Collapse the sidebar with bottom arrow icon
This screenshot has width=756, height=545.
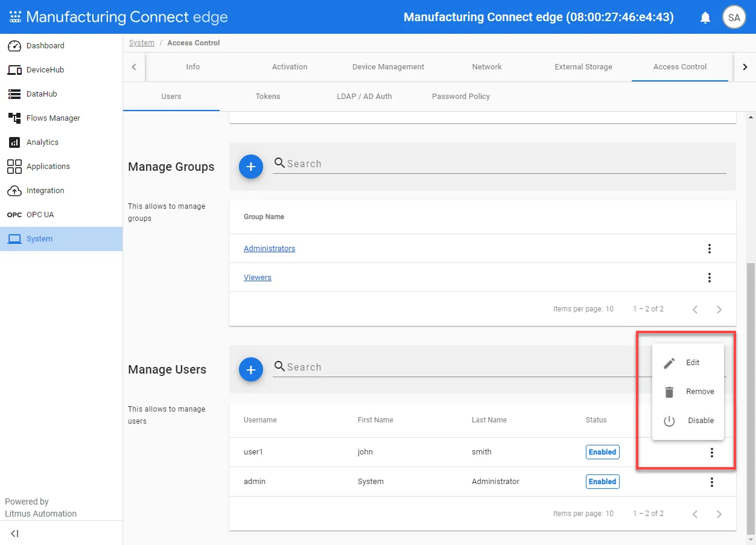[15, 534]
